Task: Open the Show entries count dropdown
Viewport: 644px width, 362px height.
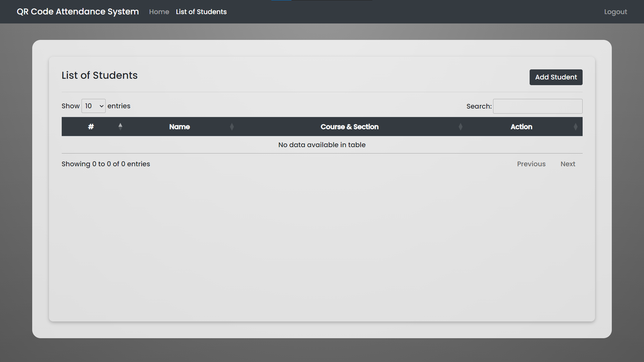Action: (x=94, y=106)
